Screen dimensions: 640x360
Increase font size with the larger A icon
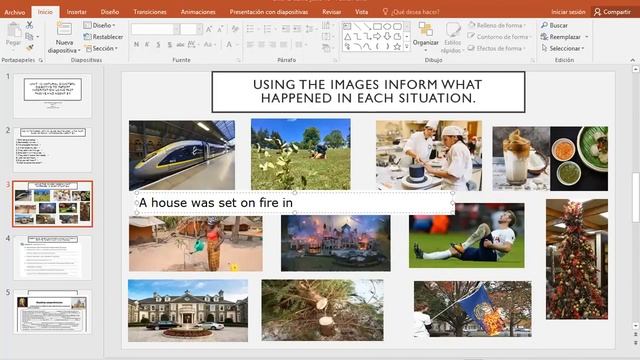point(209,29)
